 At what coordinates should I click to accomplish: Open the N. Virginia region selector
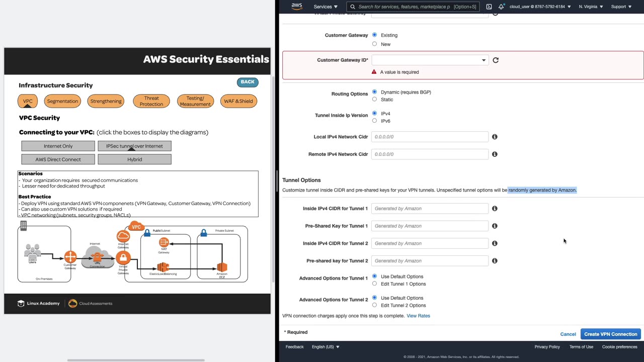click(591, 7)
